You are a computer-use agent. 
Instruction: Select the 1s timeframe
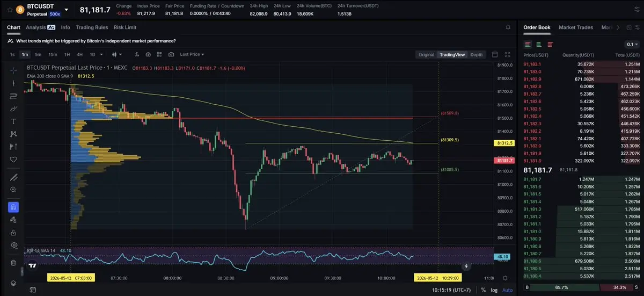point(12,54)
